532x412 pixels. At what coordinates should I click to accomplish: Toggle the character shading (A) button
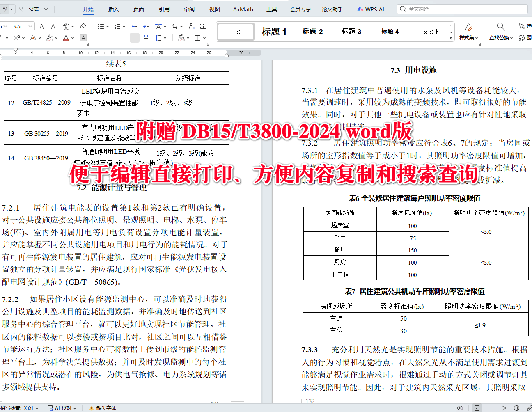[x=83, y=37]
